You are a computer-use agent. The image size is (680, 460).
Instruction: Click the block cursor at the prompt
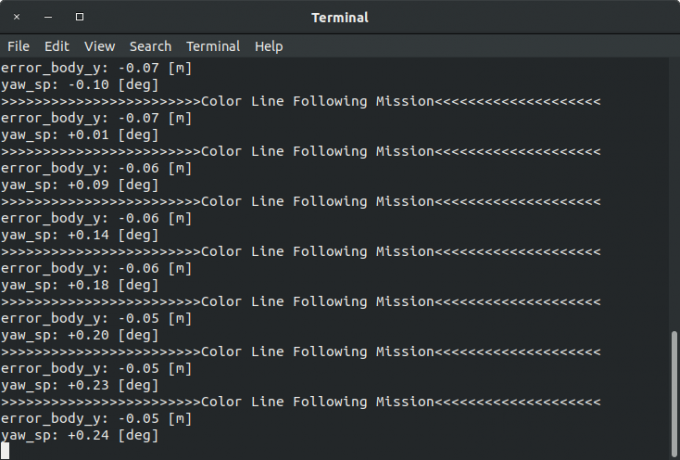5,451
